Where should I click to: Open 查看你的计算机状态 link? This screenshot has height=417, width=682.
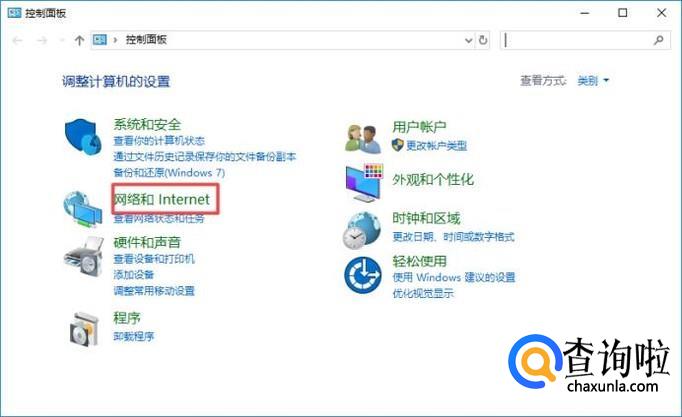pyautogui.click(x=159, y=140)
